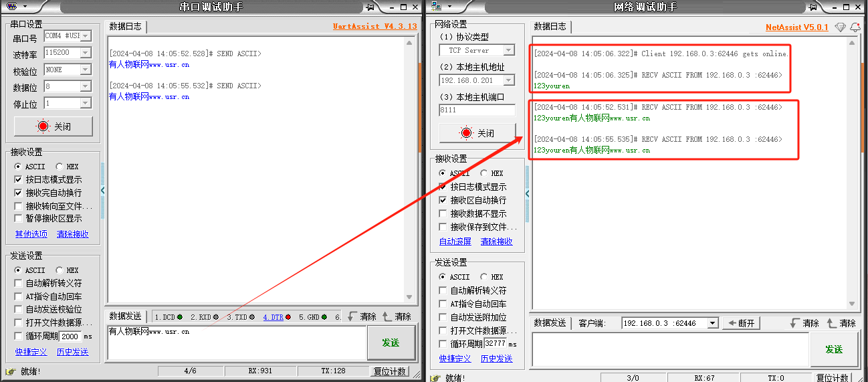868x382 pixels.
Task: Stop the TCP server with 关闭 button
Action: click(477, 133)
